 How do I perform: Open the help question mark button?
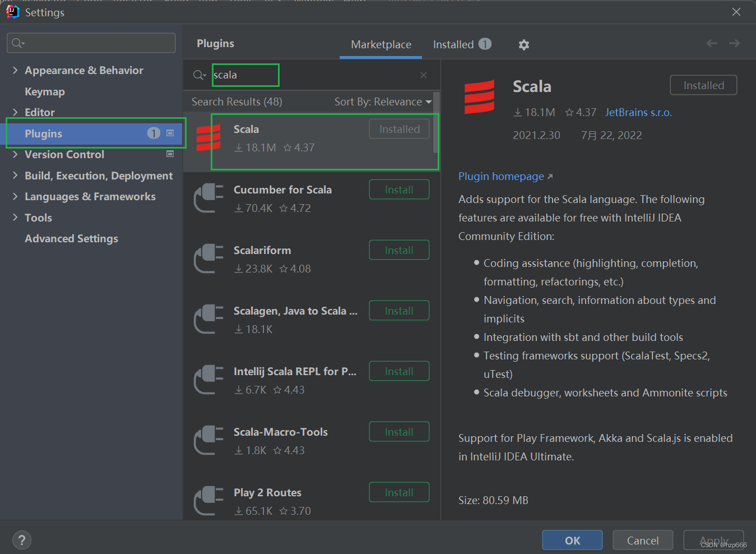click(22, 540)
